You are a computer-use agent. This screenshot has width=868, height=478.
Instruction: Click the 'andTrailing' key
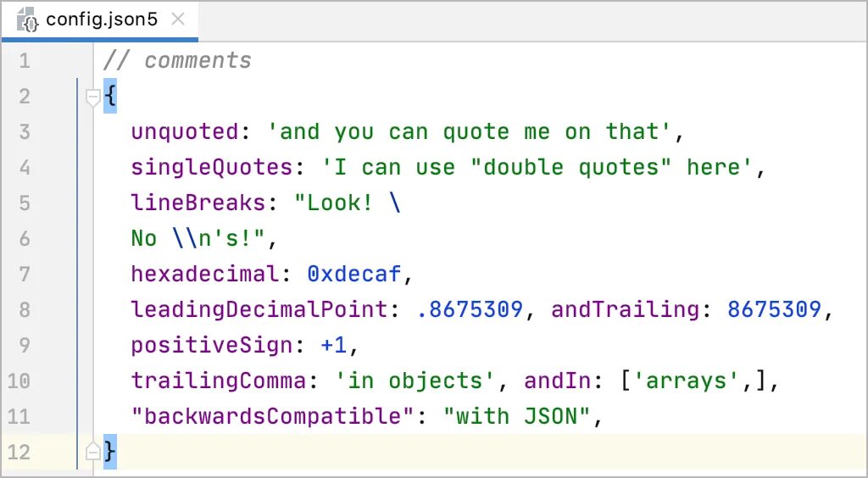tap(625, 309)
